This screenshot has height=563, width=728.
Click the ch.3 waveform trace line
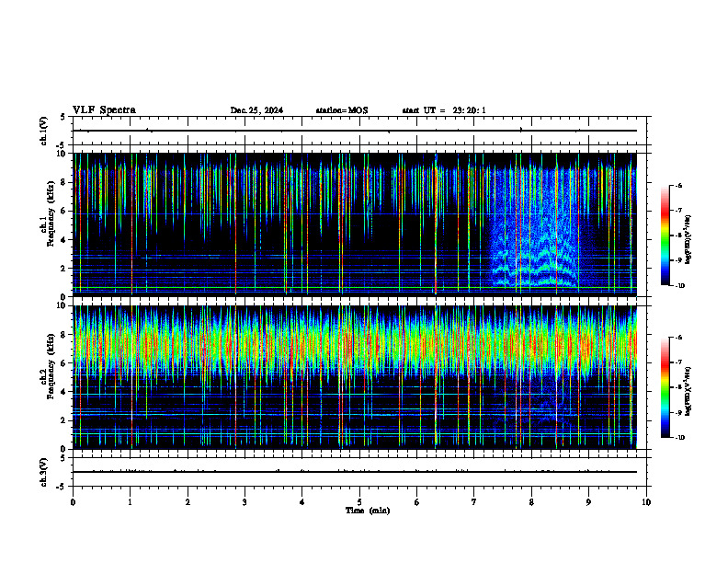pos(355,472)
